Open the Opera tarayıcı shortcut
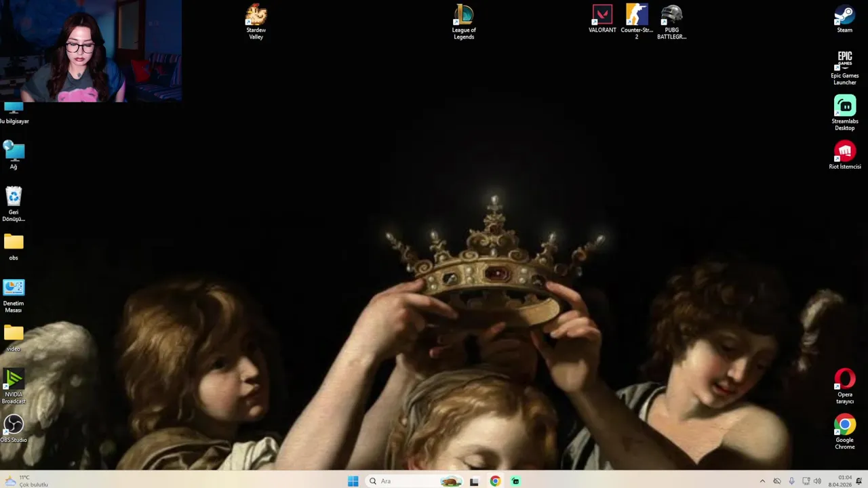This screenshot has width=868, height=488. coord(844,386)
